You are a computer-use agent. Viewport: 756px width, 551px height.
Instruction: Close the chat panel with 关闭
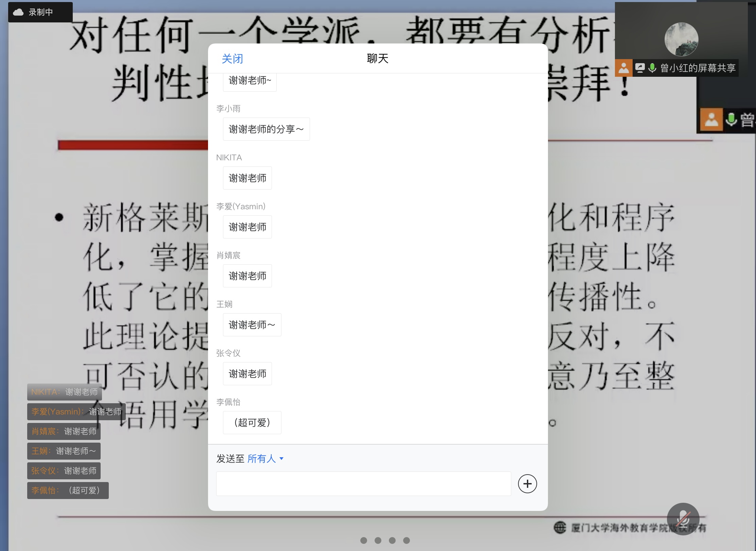[232, 59]
